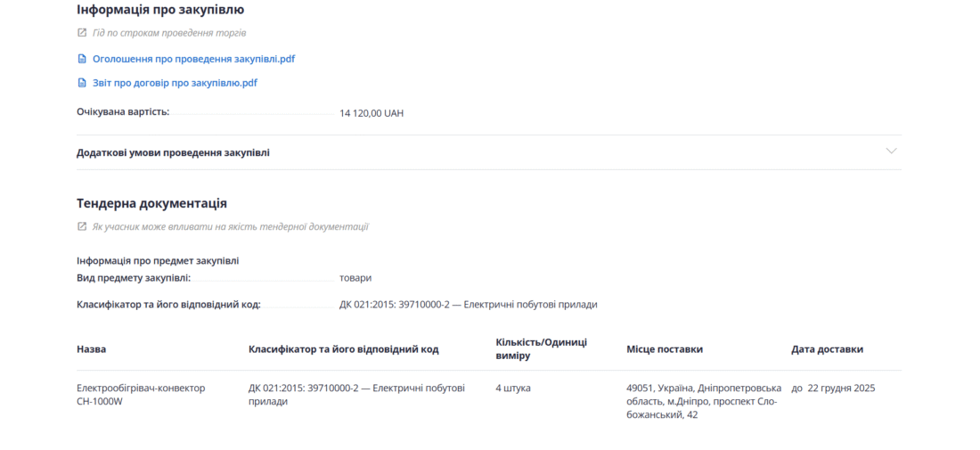Click the file icon beside Звіт про договір про закупівлю.pdf
980x450 pixels.
click(82, 83)
